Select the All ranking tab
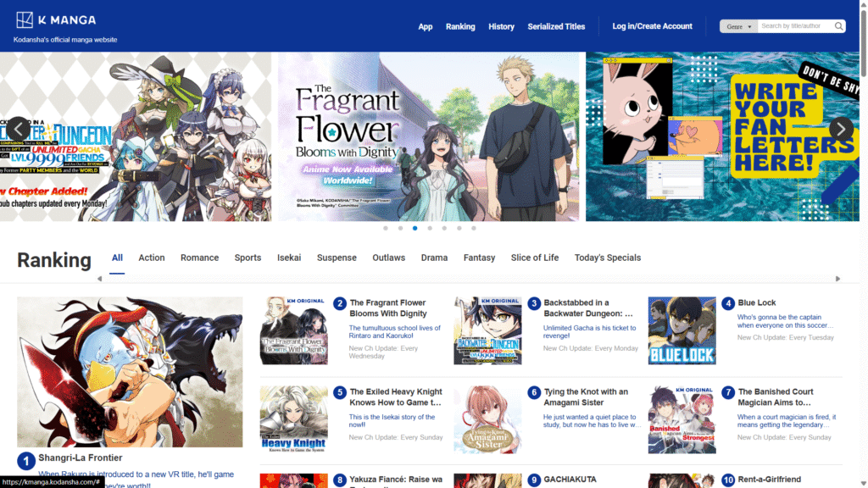The image size is (868, 488). pyautogui.click(x=117, y=258)
